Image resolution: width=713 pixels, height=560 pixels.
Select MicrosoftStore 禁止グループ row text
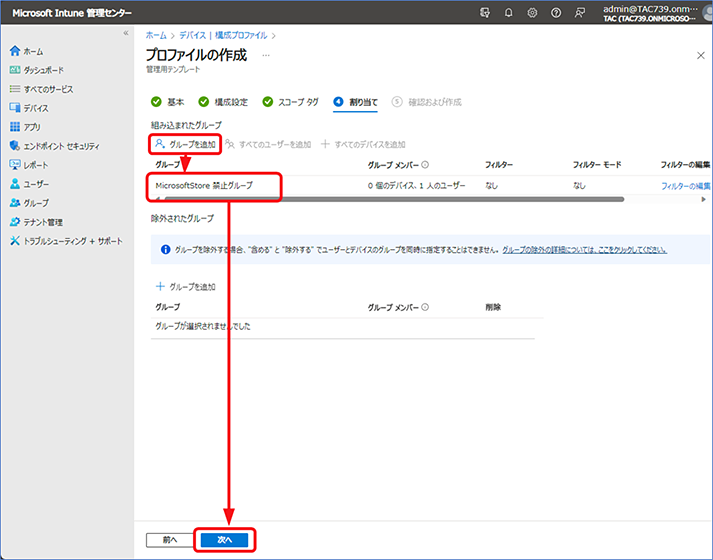click(204, 185)
